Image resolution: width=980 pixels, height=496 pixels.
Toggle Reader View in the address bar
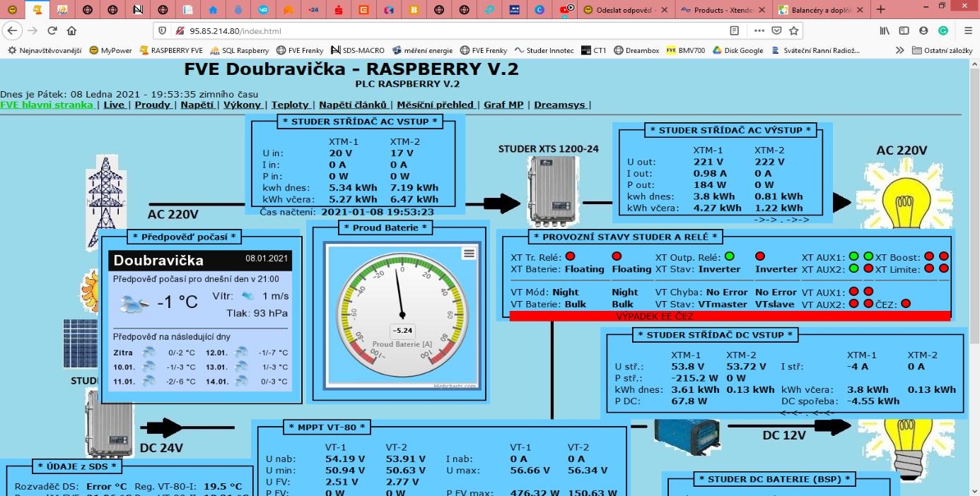click(735, 31)
